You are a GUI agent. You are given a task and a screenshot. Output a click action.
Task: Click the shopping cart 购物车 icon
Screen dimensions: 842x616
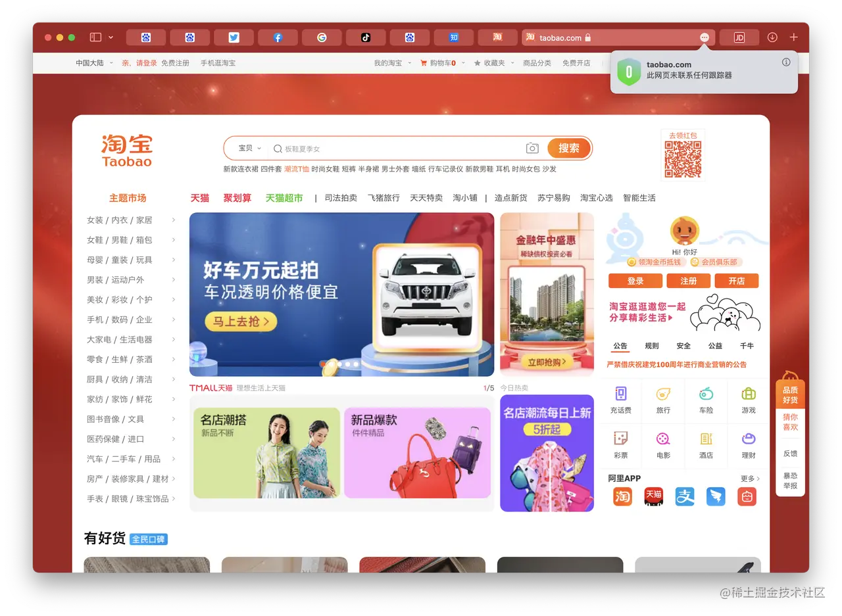[424, 63]
